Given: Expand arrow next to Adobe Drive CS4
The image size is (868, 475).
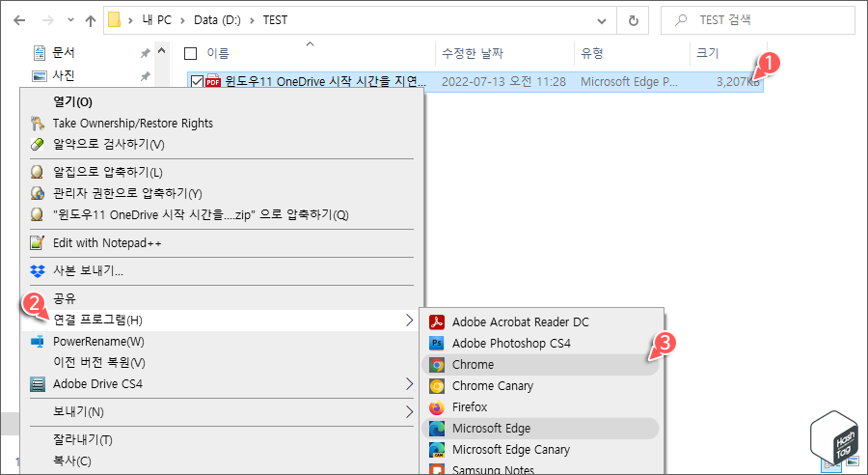Looking at the screenshot, I should click(409, 383).
